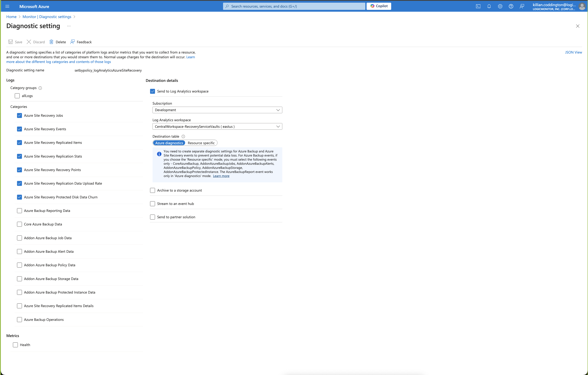Screen dimensions: 588x375
Task: Check Addon Azure Backup Alert Data
Action: tap(19, 251)
